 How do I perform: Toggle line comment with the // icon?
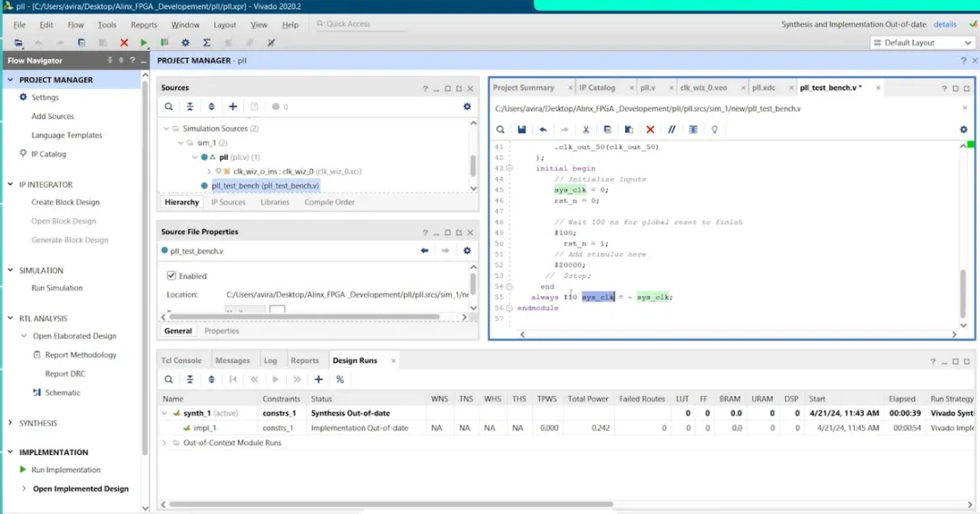(671, 130)
